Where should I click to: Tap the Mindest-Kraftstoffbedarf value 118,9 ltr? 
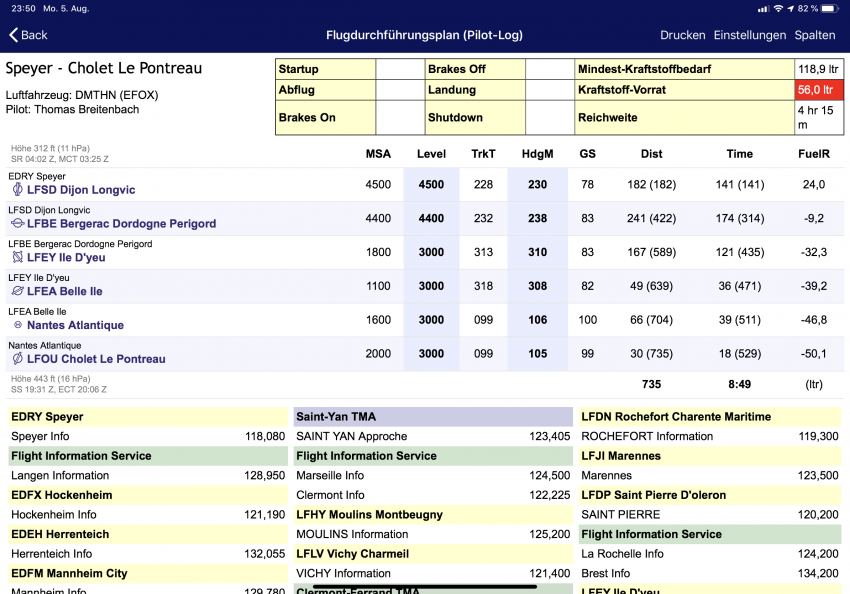819,69
